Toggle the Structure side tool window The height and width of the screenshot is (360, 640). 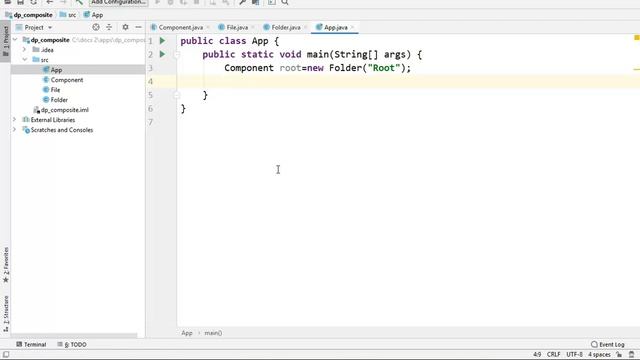pos(5,313)
